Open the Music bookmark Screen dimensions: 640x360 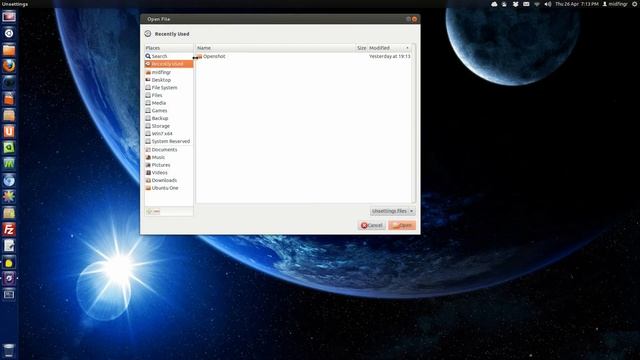click(169, 157)
